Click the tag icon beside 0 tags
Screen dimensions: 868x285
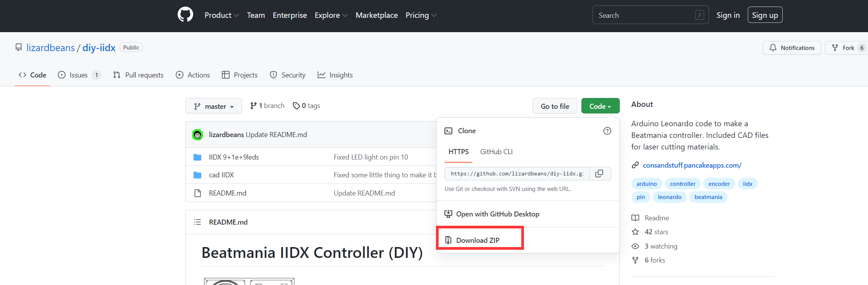pos(296,106)
